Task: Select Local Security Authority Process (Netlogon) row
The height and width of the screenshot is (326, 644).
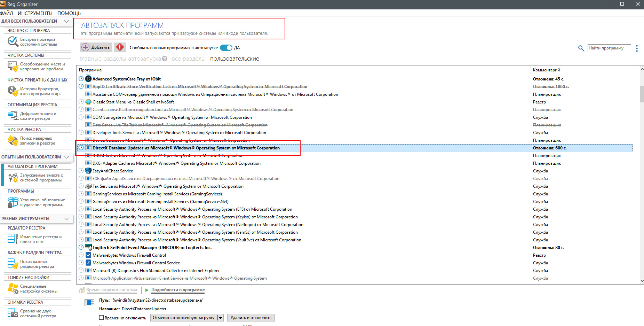Action: pos(355,225)
